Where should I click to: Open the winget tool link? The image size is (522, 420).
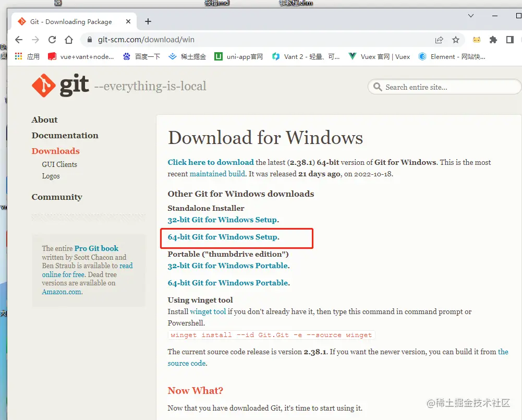(208, 312)
